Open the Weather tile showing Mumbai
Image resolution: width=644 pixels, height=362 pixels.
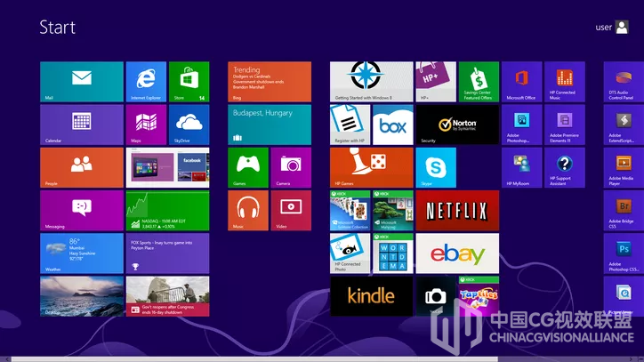[x=82, y=253]
